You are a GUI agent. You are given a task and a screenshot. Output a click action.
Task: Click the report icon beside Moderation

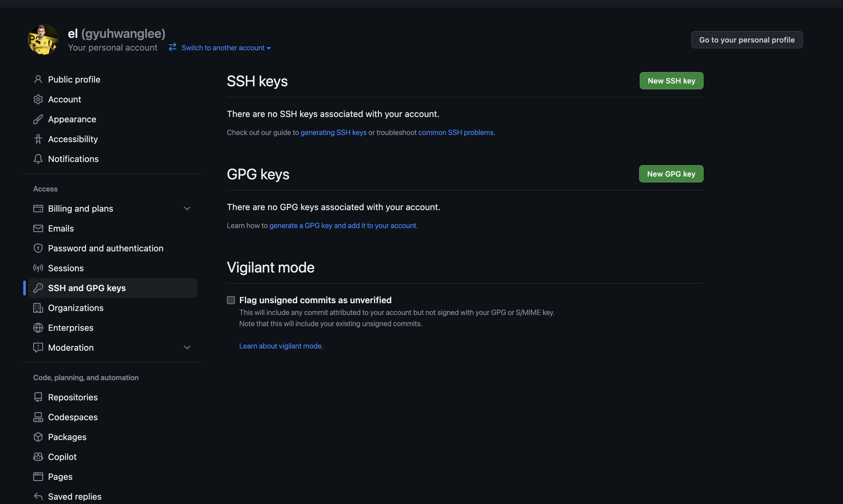[38, 348]
